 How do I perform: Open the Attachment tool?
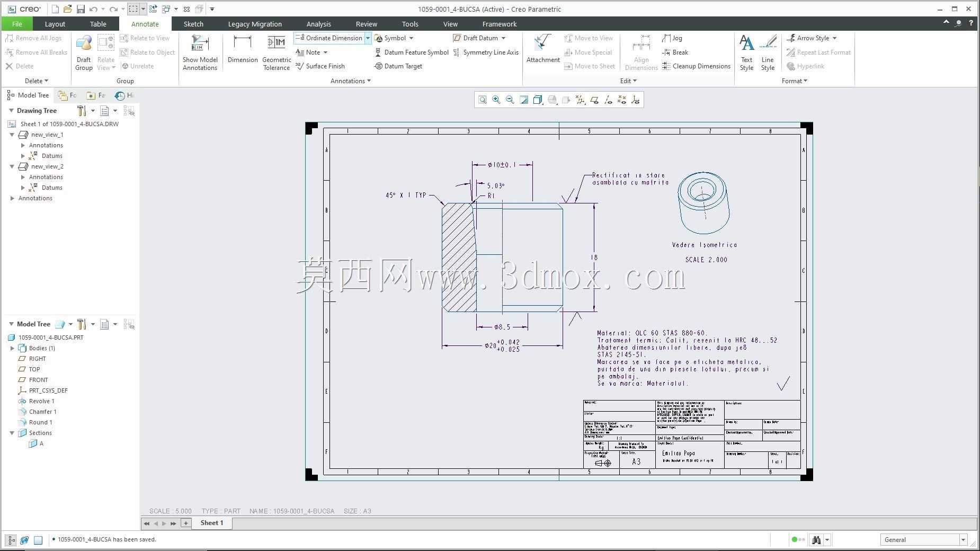[543, 49]
